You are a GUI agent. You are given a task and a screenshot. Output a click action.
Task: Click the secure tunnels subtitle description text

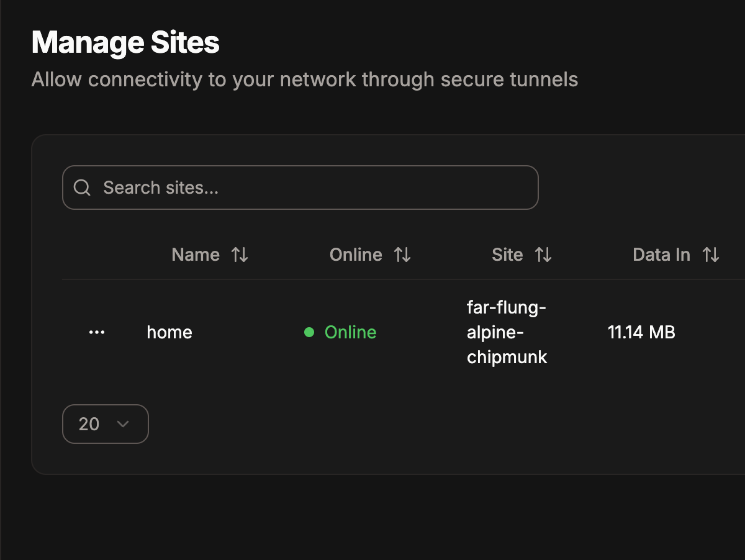305,79
